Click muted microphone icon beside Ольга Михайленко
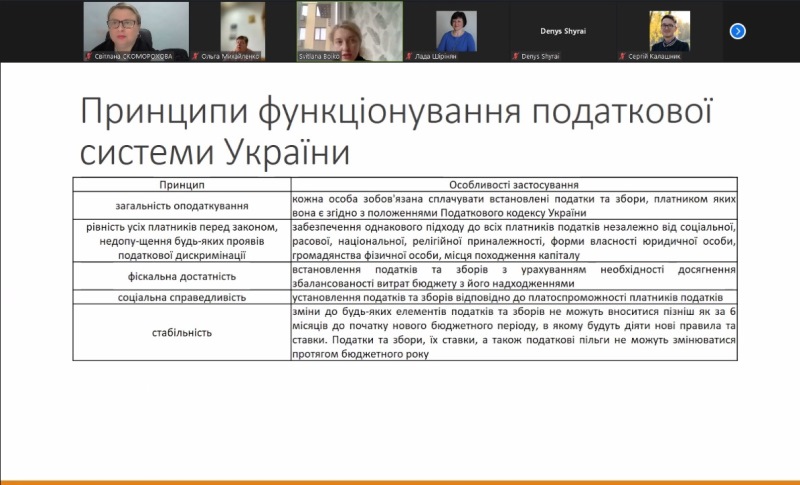800x485 pixels. tap(195, 56)
